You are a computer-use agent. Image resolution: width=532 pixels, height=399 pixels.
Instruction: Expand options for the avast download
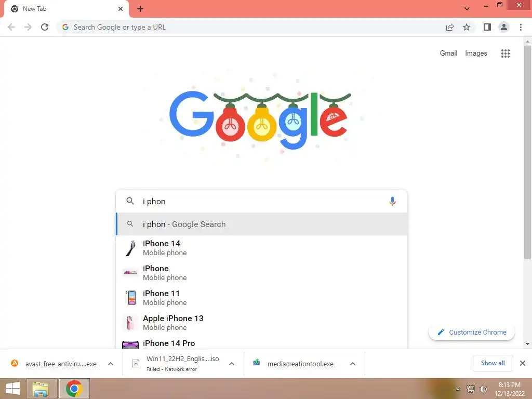[x=111, y=364]
